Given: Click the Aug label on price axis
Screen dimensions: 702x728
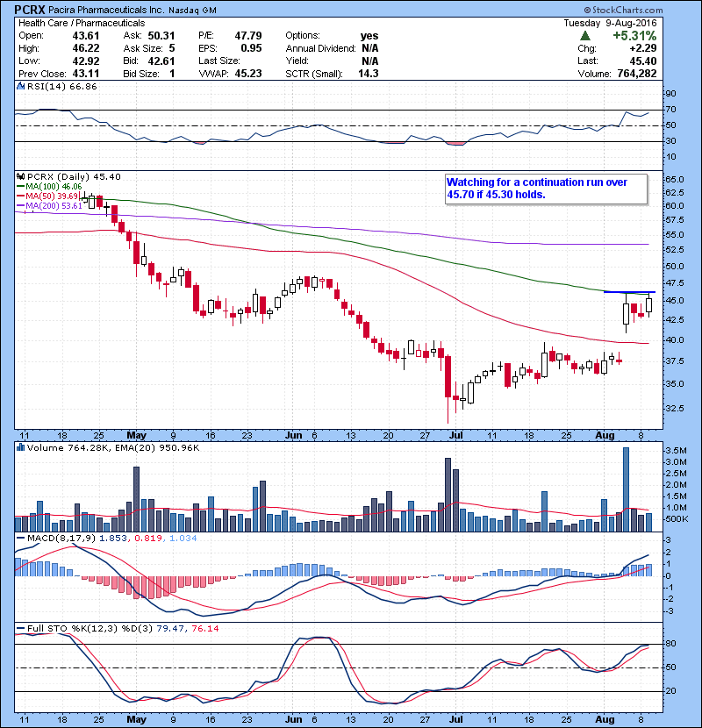Looking at the screenshot, I should [605, 436].
